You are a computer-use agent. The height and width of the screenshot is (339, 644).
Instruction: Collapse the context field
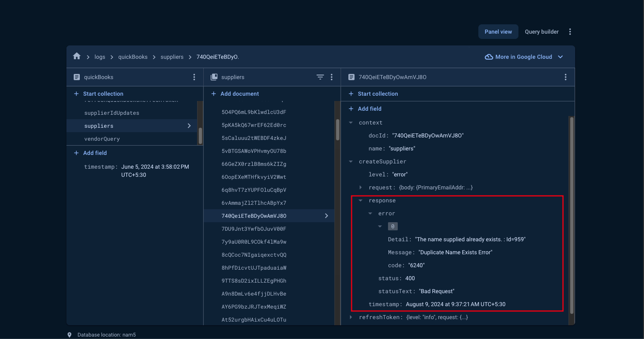(351, 122)
